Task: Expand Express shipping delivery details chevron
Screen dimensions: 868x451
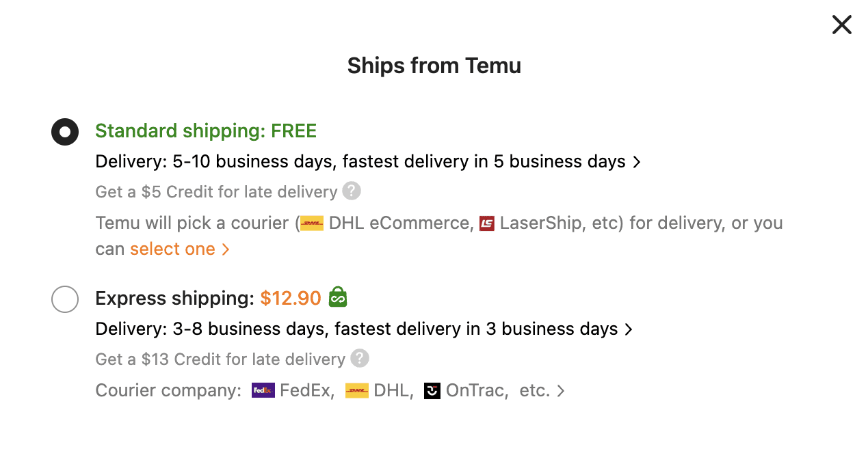Action: coord(628,329)
